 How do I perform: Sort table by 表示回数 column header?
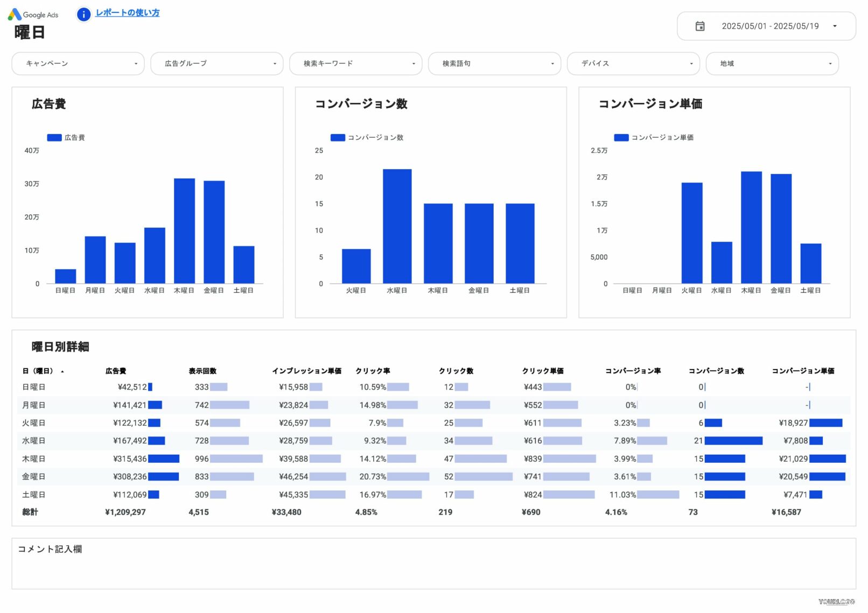(202, 371)
